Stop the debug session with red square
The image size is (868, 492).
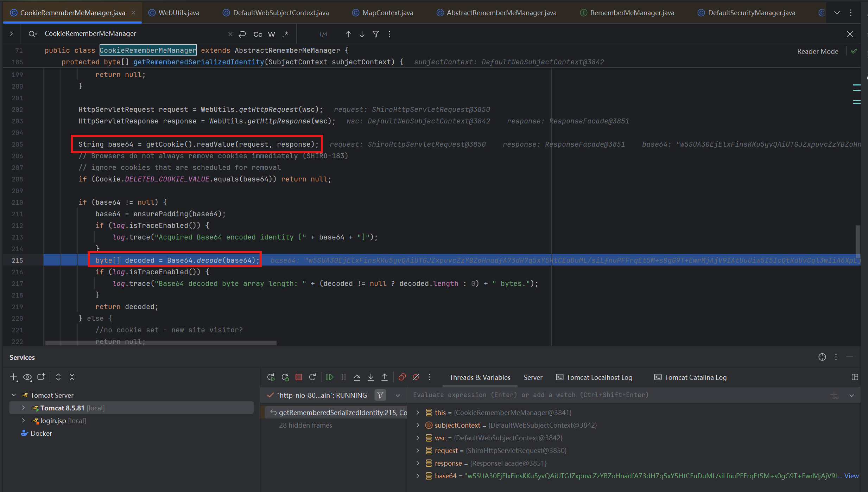click(x=299, y=377)
